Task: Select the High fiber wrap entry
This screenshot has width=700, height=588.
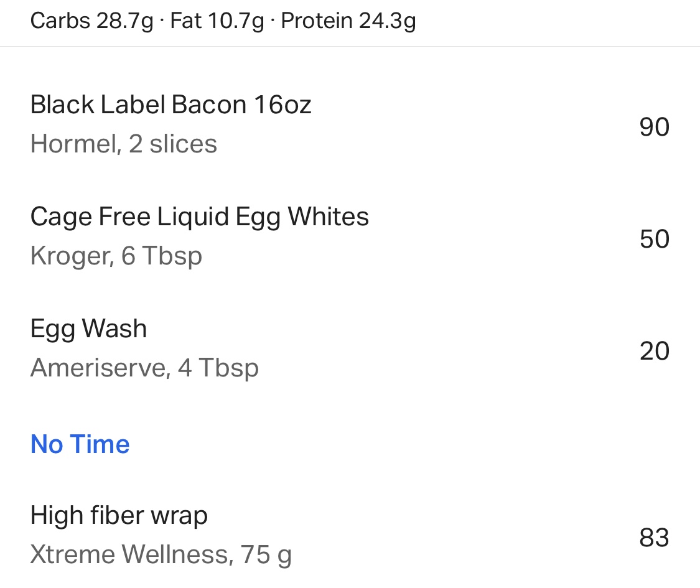Action: pyautogui.click(x=119, y=516)
